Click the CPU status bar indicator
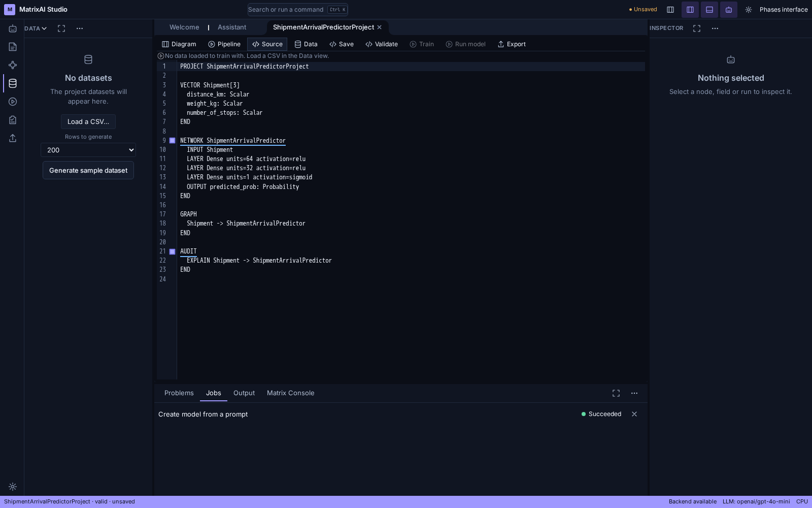Viewport: 812px width, 508px height. click(x=802, y=502)
